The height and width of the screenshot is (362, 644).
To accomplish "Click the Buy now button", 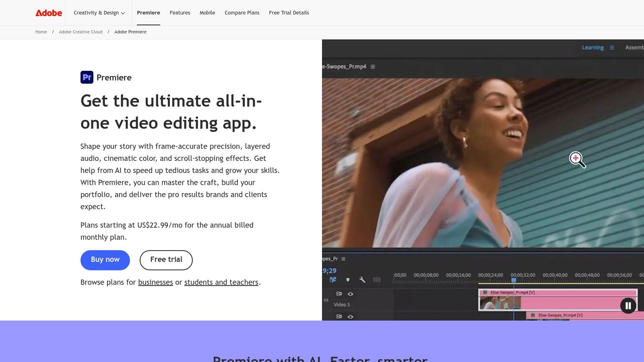I will (x=105, y=260).
